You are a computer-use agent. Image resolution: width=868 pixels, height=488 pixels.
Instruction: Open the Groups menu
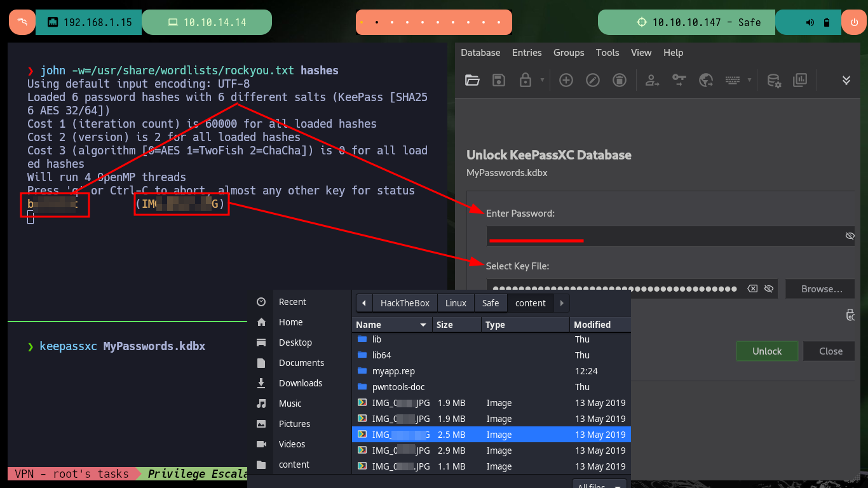click(x=569, y=53)
